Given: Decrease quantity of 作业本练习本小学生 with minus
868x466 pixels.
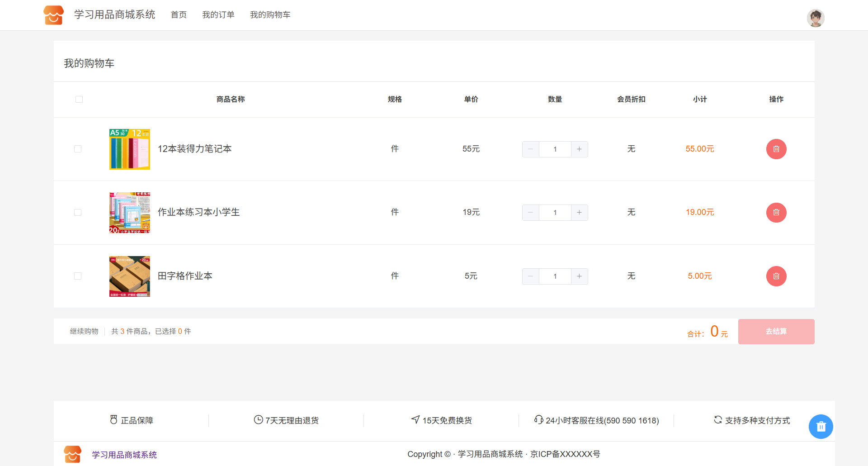Looking at the screenshot, I should pos(530,212).
